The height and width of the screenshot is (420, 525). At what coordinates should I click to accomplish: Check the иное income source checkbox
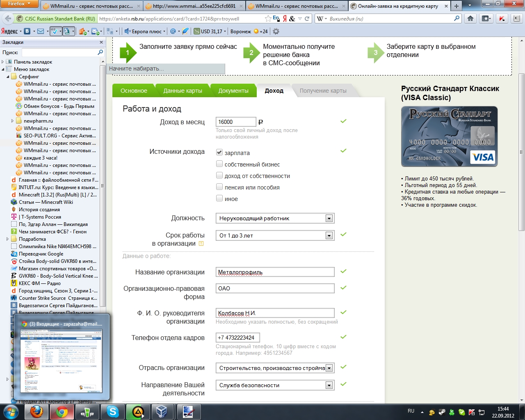coord(219,199)
